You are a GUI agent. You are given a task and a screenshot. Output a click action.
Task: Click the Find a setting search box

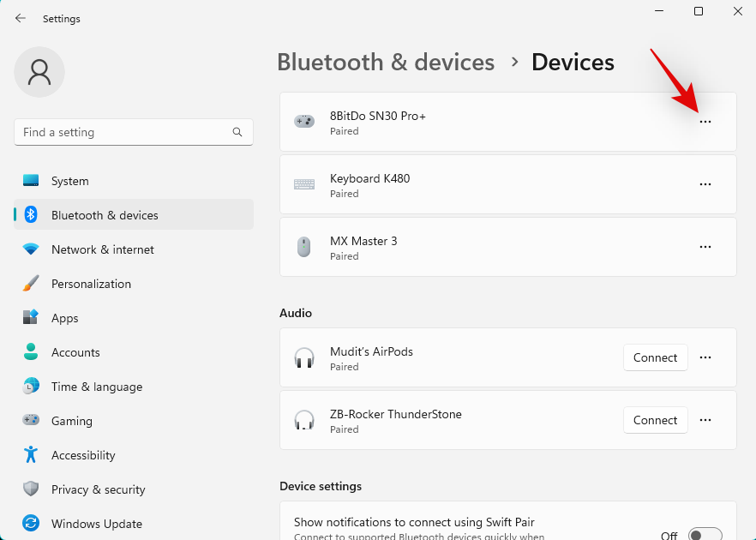coord(124,133)
